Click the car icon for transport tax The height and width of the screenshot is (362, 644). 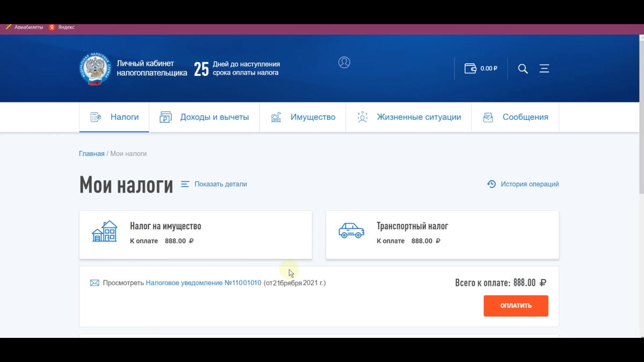coord(352,231)
